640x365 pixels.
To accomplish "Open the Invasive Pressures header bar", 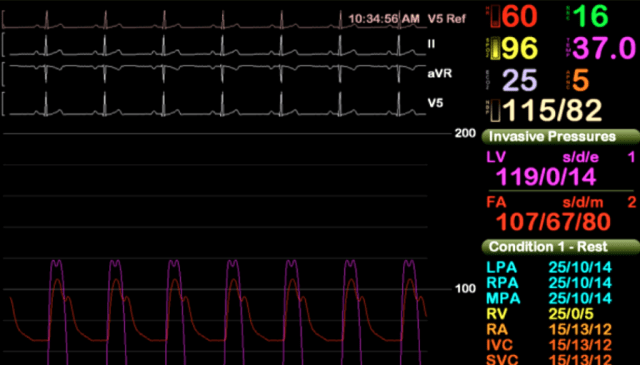I will (561, 137).
